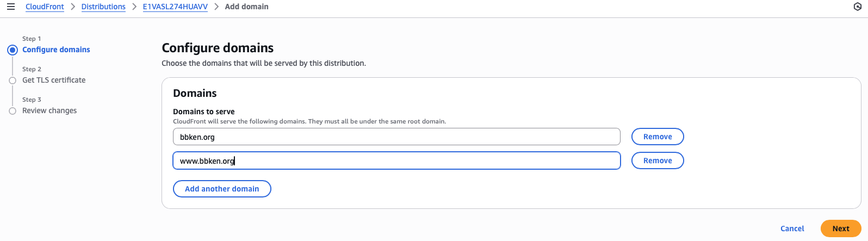The width and height of the screenshot is (868, 241).
Task: Open distribution E1VASL274HUAVV breadcrumb
Action: click(175, 7)
